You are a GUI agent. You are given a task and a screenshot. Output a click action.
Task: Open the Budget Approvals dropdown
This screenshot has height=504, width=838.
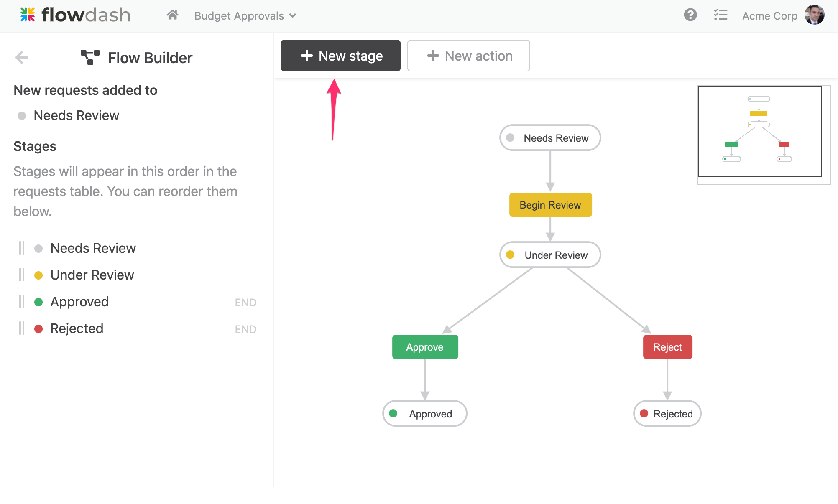point(245,16)
